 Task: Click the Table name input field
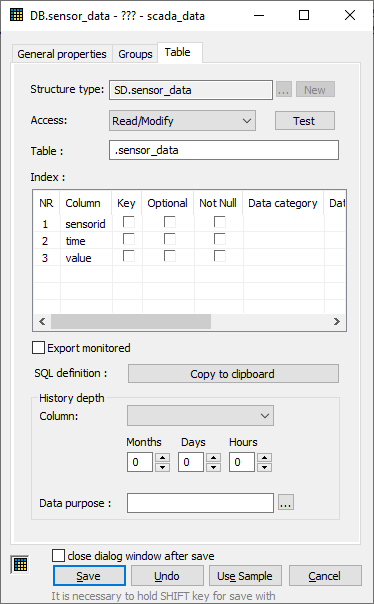click(x=224, y=150)
